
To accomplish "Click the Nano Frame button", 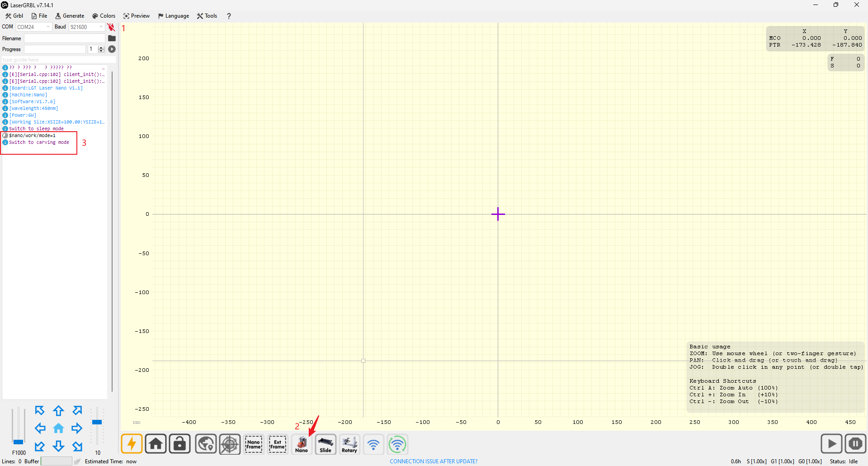I will coord(254,444).
